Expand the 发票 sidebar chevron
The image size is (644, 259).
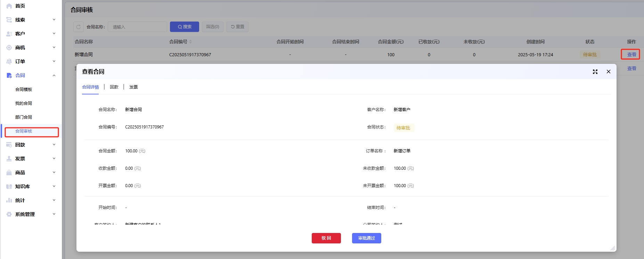click(x=54, y=159)
